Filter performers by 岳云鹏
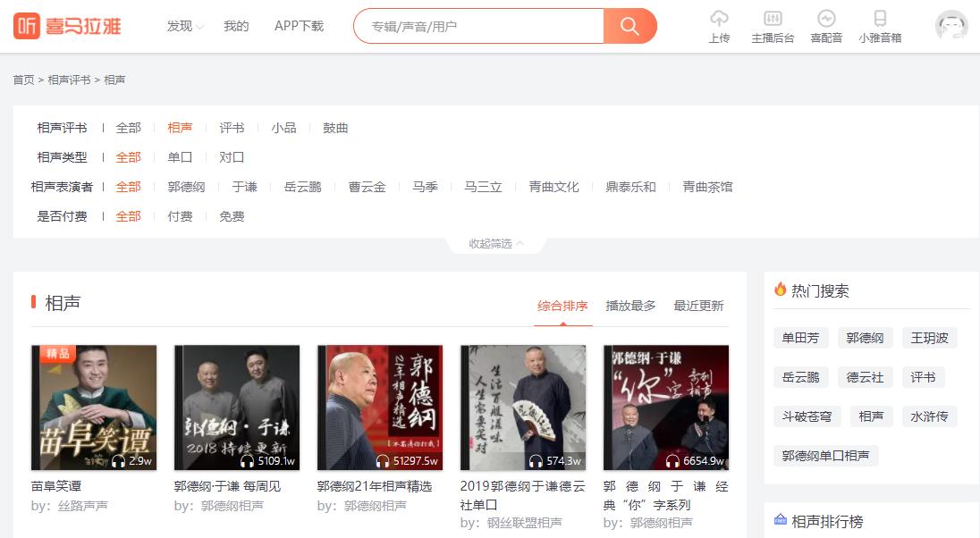Viewport: 980px width, 538px height. pyautogui.click(x=302, y=187)
